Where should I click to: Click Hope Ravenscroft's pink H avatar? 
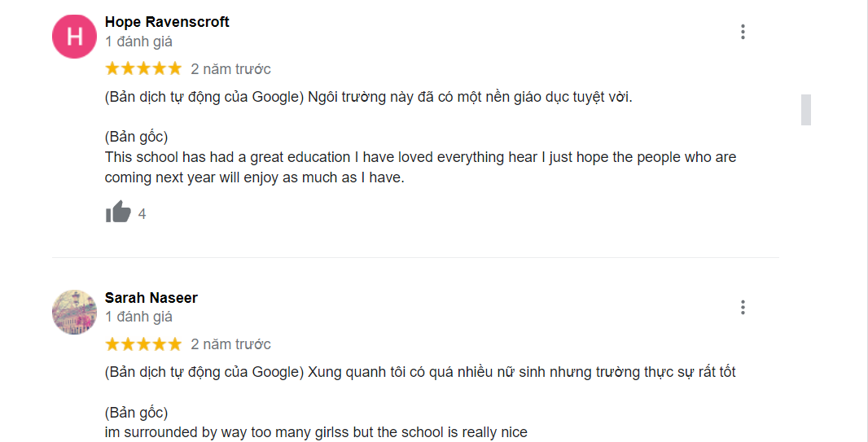[x=74, y=36]
